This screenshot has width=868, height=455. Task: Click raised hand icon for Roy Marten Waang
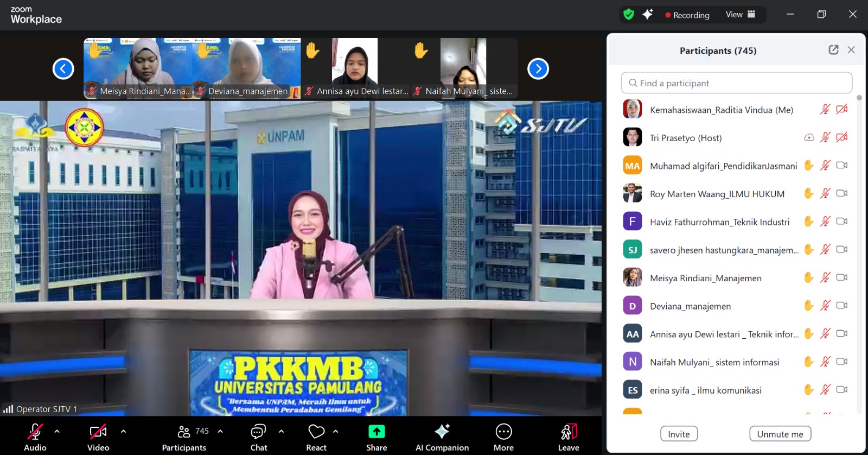[809, 193]
